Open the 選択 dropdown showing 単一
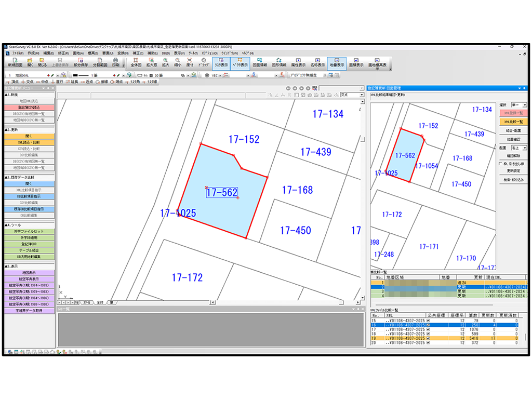 point(519,105)
